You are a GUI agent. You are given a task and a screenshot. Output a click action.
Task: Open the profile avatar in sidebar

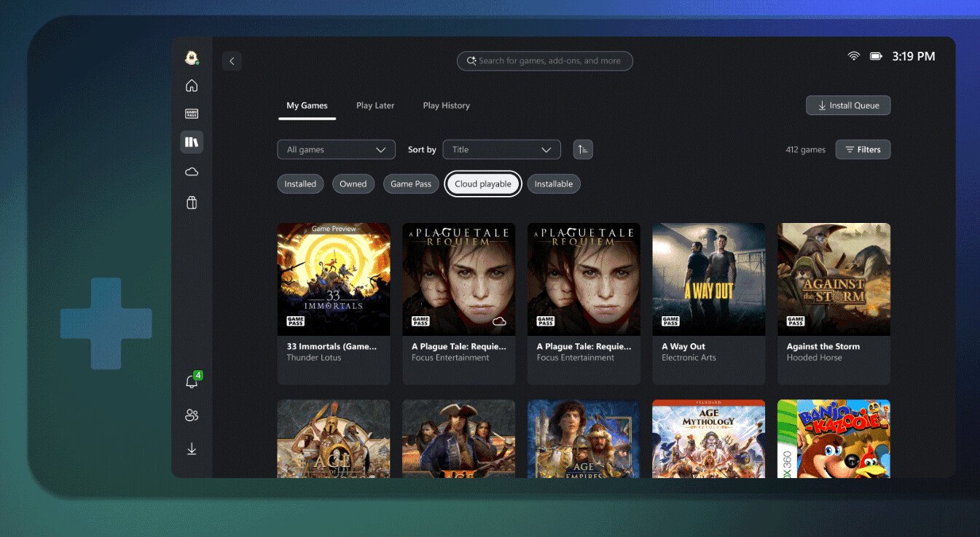[192, 58]
